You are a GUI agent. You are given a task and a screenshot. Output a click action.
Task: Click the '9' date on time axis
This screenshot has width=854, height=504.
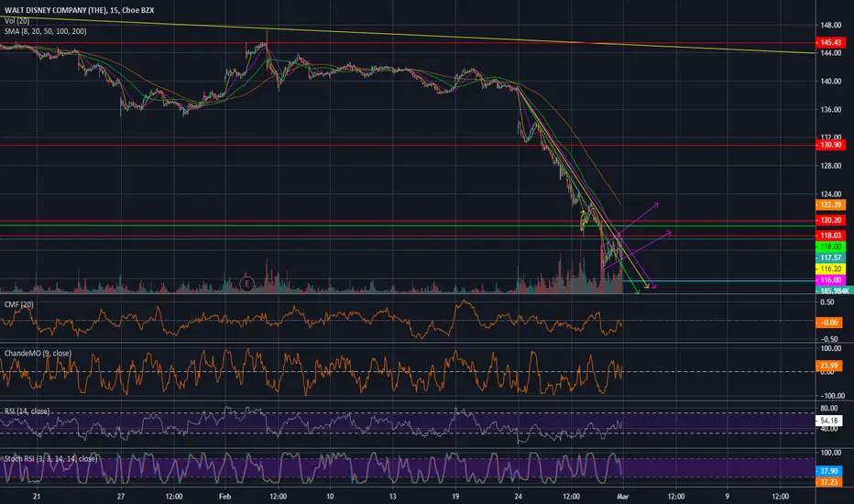point(728,497)
